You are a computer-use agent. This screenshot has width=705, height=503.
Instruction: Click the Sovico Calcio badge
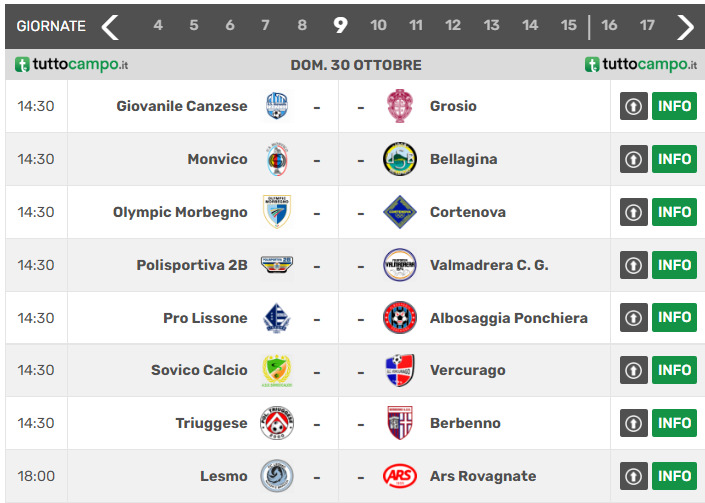[x=277, y=370]
